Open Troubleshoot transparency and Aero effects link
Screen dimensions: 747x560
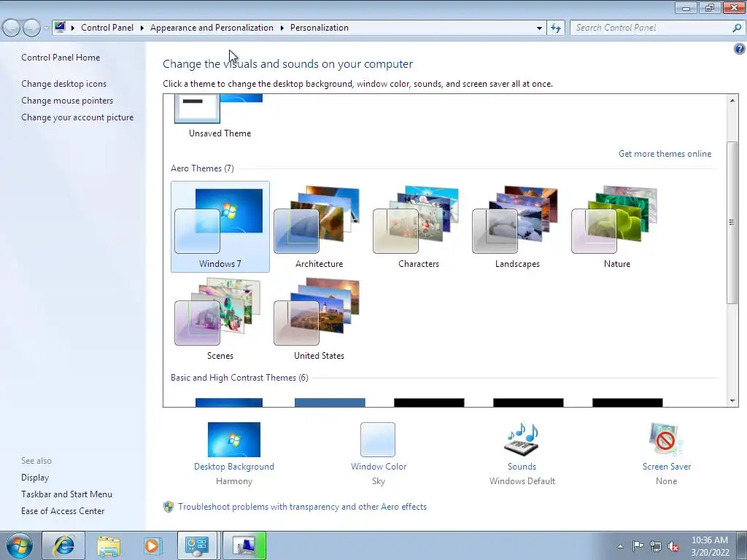pyautogui.click(x=302, y=507)
